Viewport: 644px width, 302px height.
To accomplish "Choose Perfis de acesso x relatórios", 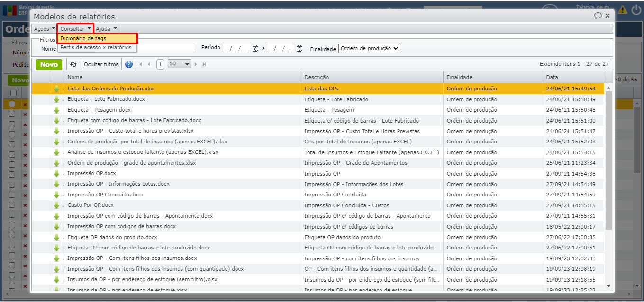I will 96,47.
